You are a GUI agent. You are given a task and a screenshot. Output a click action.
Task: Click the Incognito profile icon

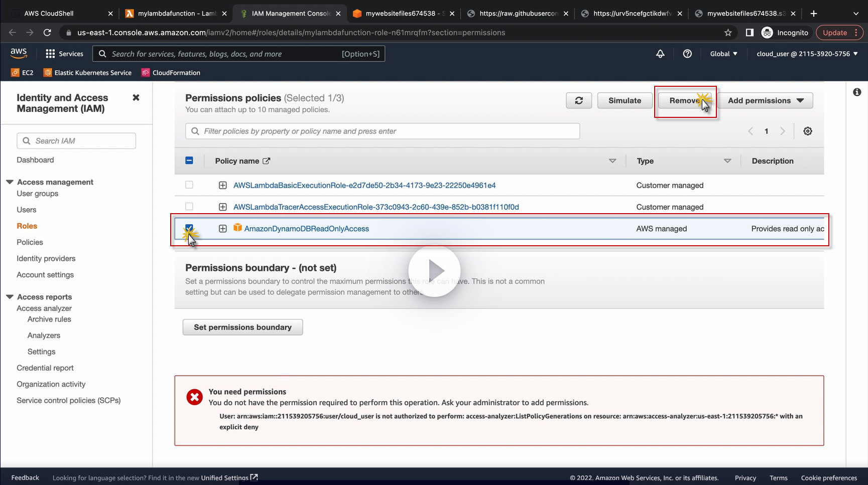[767, 33]
